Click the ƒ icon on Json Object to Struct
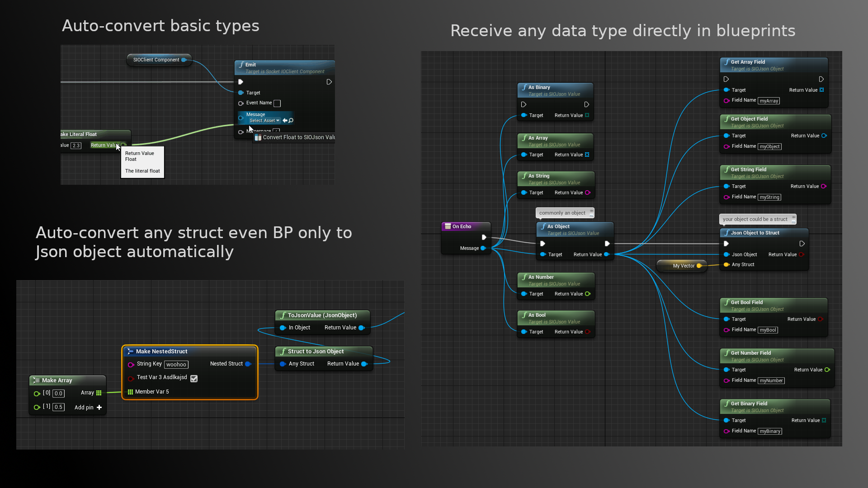 click(x=727, y=233)
